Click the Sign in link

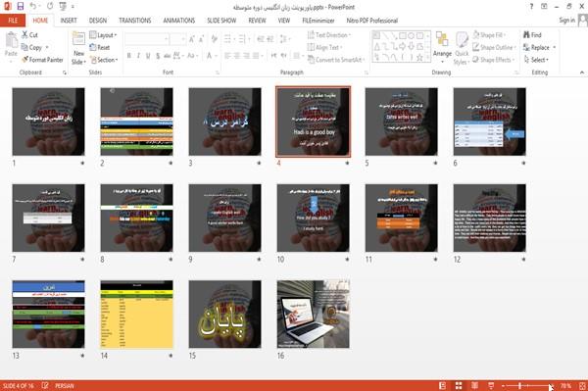tap(566, 21)
